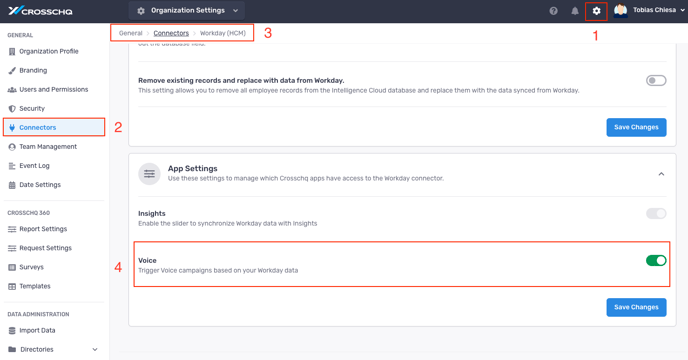Click the Request Settings sliders icon
This screenshot has width=688, height=360.
point(12,248)
